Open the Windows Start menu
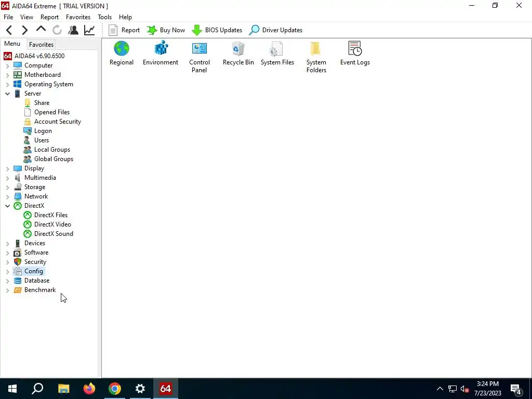The width and height of the screenshot is (532, 399). click(x=12, y=389)
